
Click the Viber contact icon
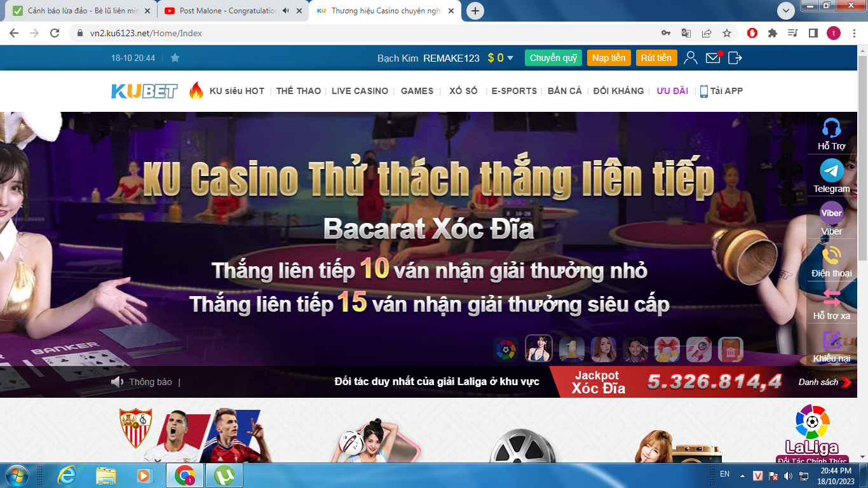tap(831, 213)
